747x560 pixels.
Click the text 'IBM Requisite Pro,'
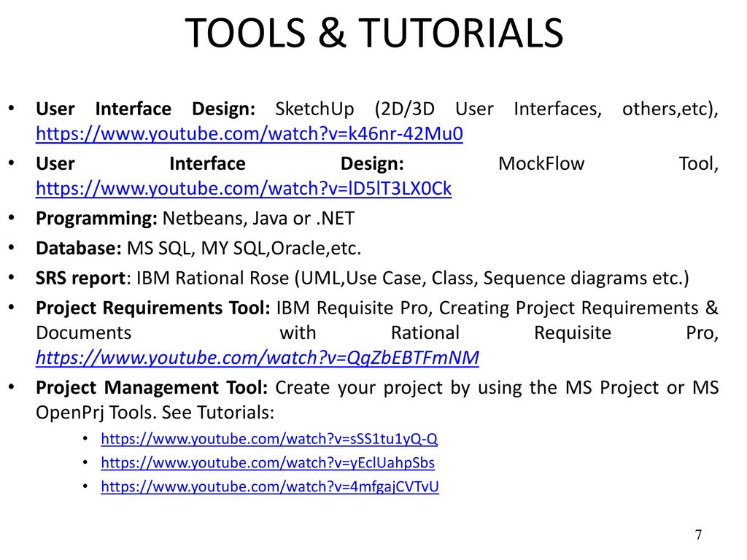click(x=355, y=308)
